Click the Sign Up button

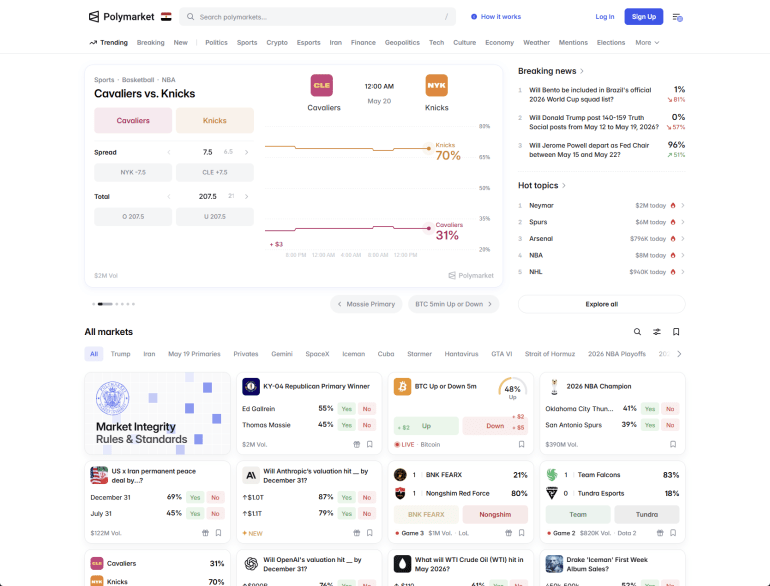pos(644,17)
